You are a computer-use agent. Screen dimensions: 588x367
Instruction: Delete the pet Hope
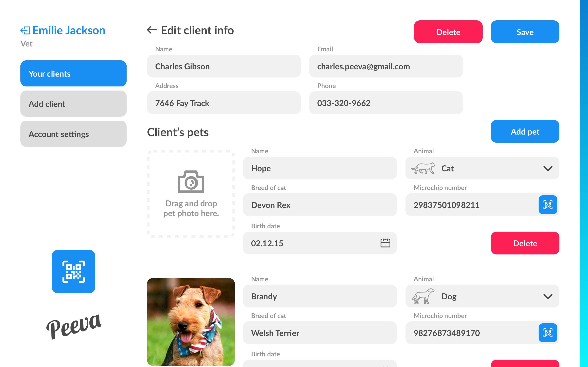tap(525, 243)
